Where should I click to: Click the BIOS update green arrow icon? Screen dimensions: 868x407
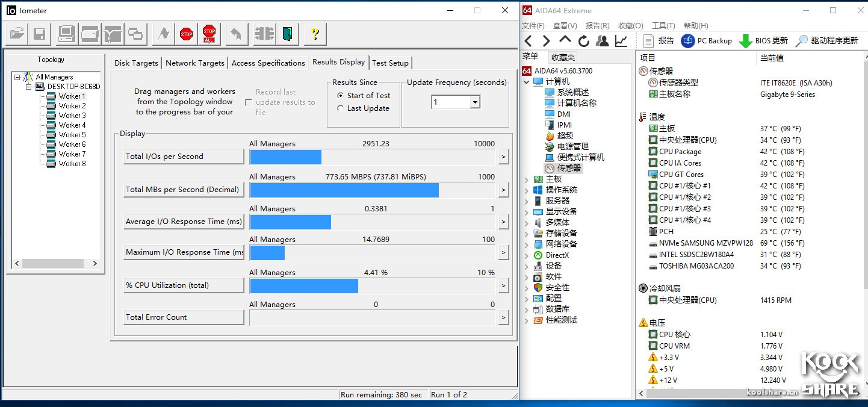(745, 41)
